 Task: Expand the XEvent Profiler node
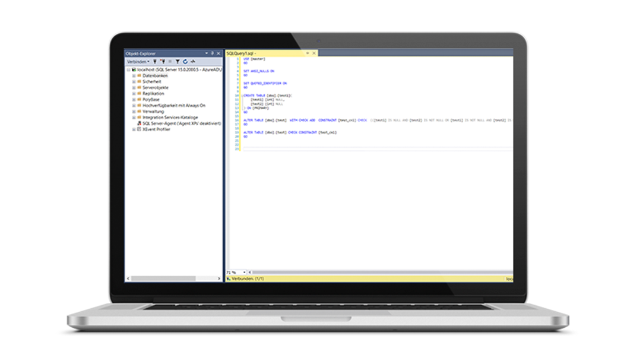click(x=134, y=129)
